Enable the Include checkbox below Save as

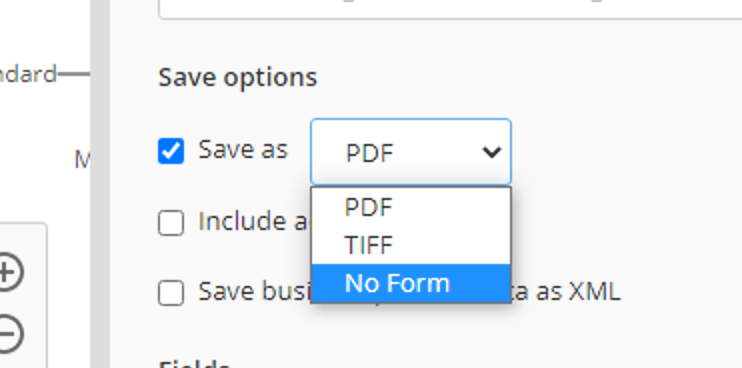pos(171,222)
